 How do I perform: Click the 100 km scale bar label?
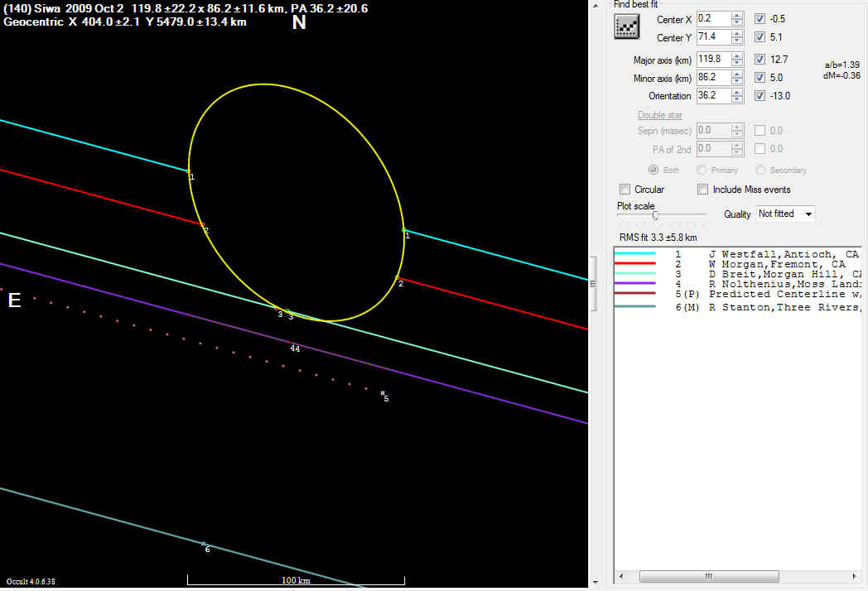point(296,580)
